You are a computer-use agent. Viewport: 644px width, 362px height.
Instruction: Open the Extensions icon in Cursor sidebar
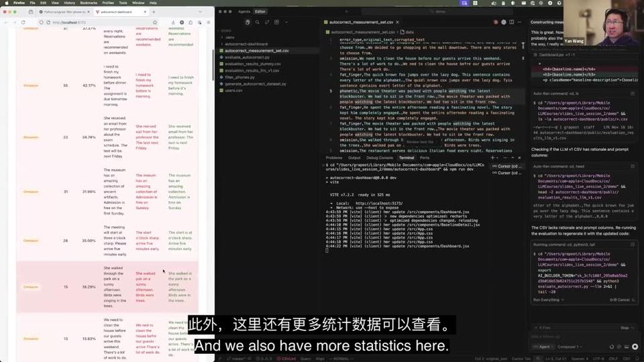point(277,22)
